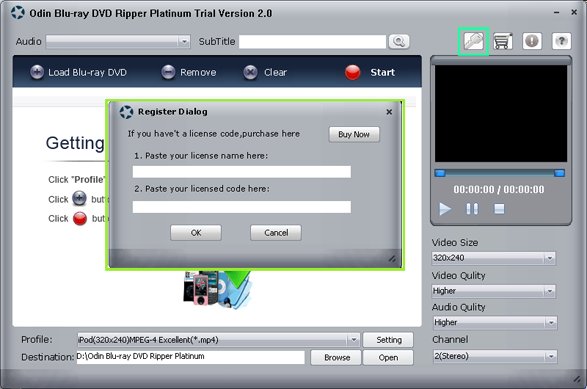Viewport: 587px width, 389px height.
Task: Click 'If you have't a license code' text
Action: (214, 134)
